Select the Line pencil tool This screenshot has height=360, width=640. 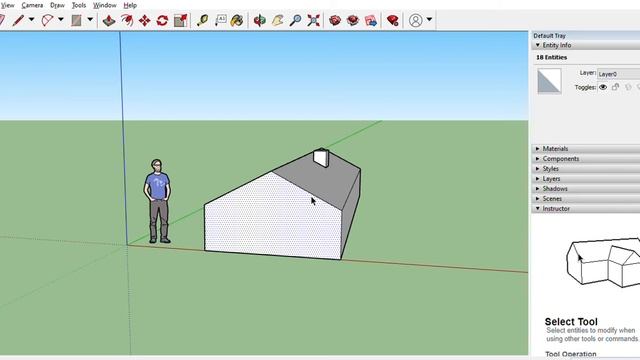18,20
